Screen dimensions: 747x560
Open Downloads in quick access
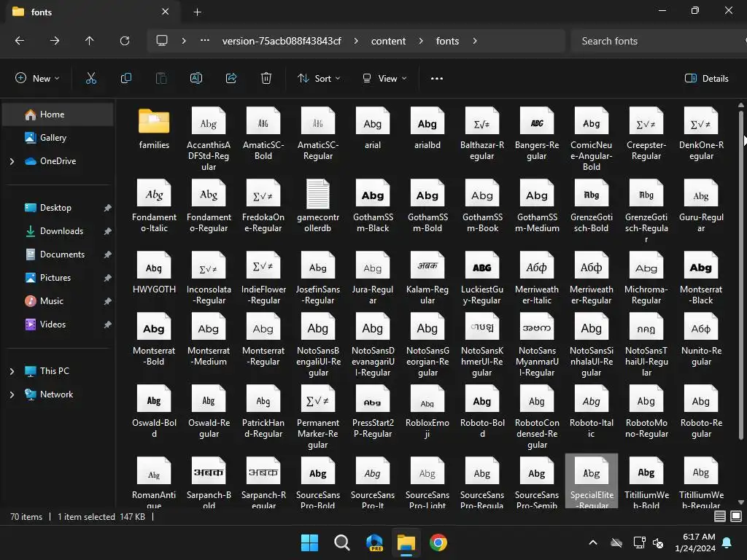coord(58,231)
